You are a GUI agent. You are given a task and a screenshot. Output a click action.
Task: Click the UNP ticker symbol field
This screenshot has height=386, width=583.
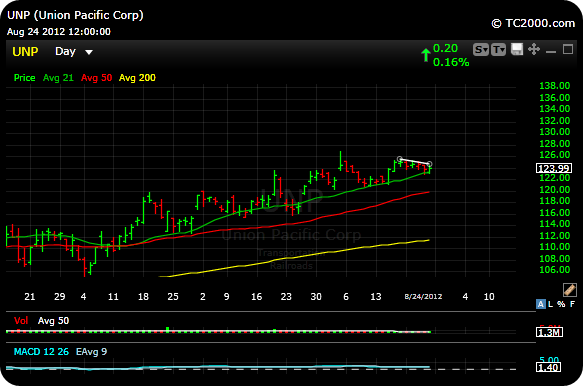(25, 51)
